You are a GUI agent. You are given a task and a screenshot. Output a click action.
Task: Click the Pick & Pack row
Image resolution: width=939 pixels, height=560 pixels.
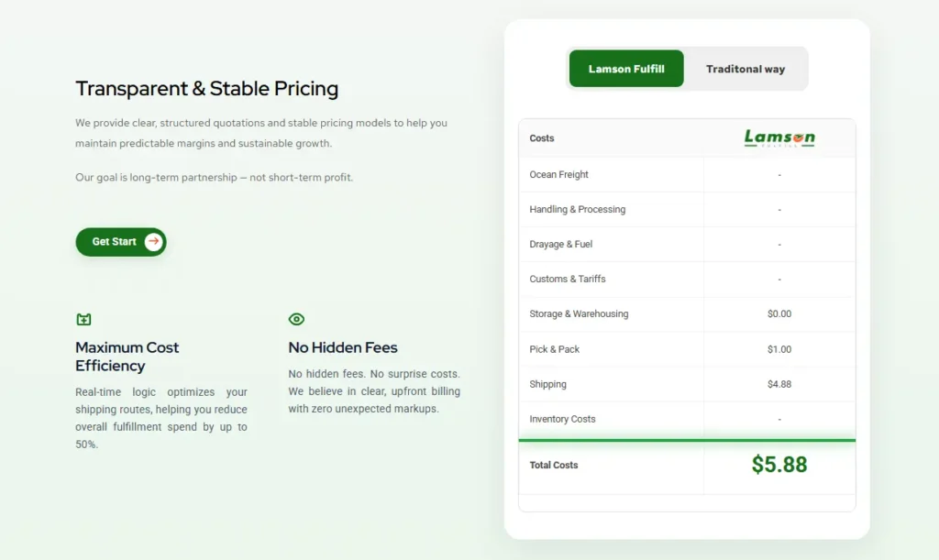tap(687, 349)
